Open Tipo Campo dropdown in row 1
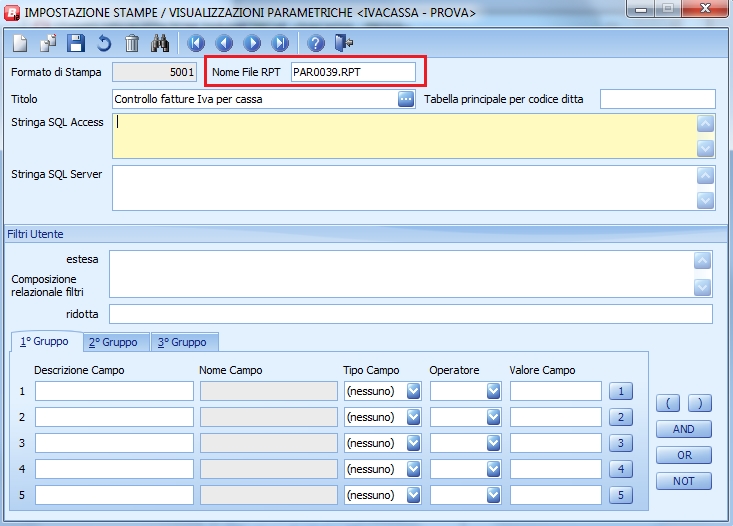This screenshot has width=733, height=526. coord(413,391)
